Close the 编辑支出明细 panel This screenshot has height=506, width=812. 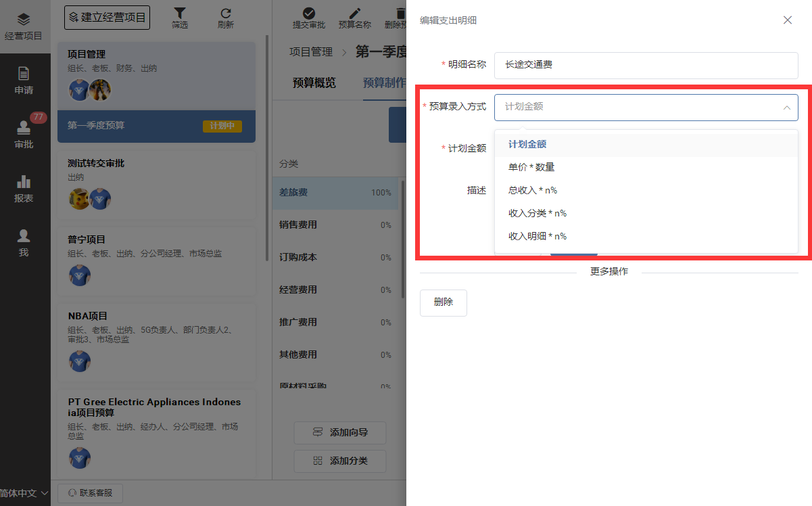click(787, 20)
